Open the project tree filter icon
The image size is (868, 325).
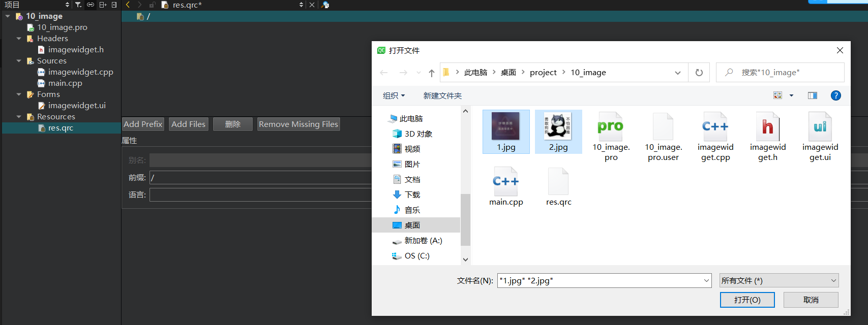point(78,5)
